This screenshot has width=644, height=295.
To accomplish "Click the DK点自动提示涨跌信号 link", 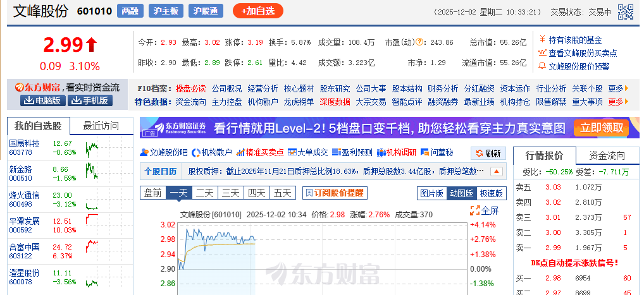I will [x=574, y=263].
